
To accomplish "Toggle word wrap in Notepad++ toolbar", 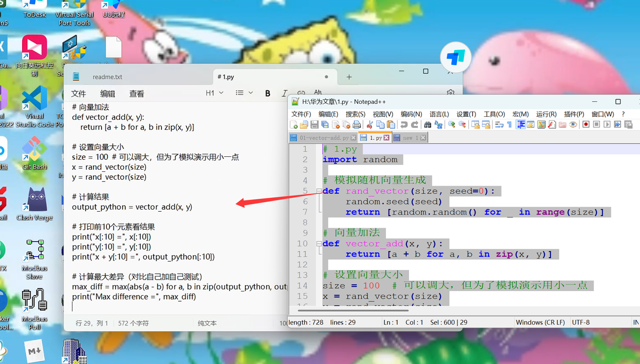I will [x=498, y=124].
